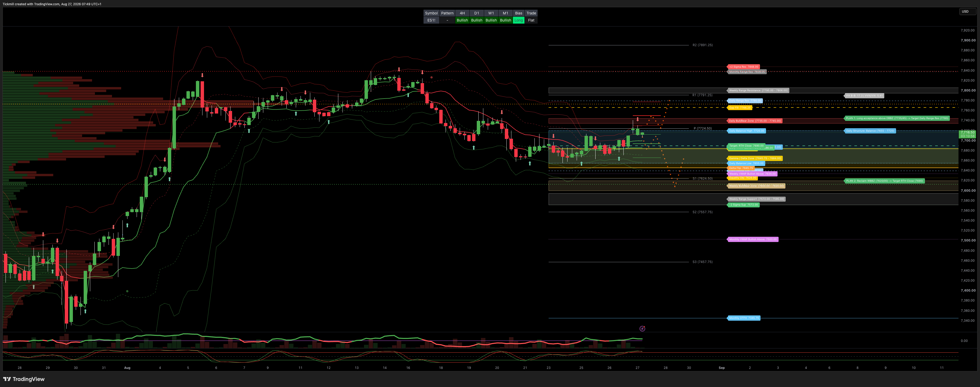The image size is (980, 387).
Task: Click the Weekly Range Support label
Action: (756, 199)
